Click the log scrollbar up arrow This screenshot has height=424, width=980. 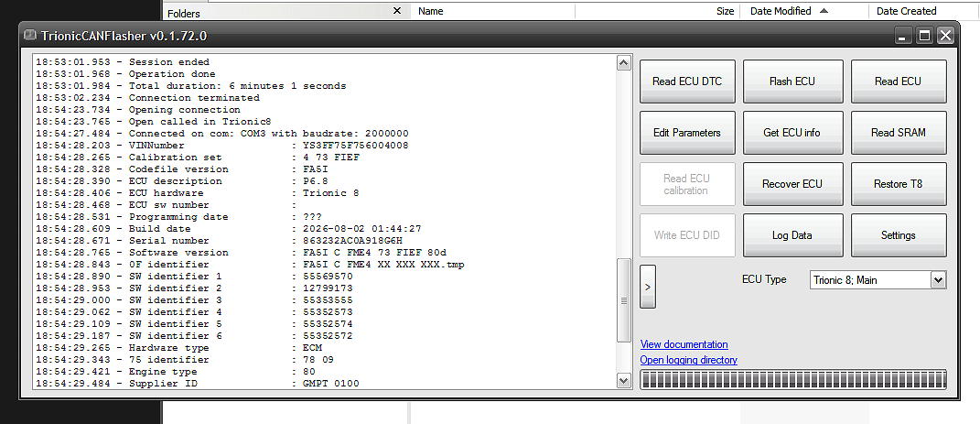tap(623, 62)
